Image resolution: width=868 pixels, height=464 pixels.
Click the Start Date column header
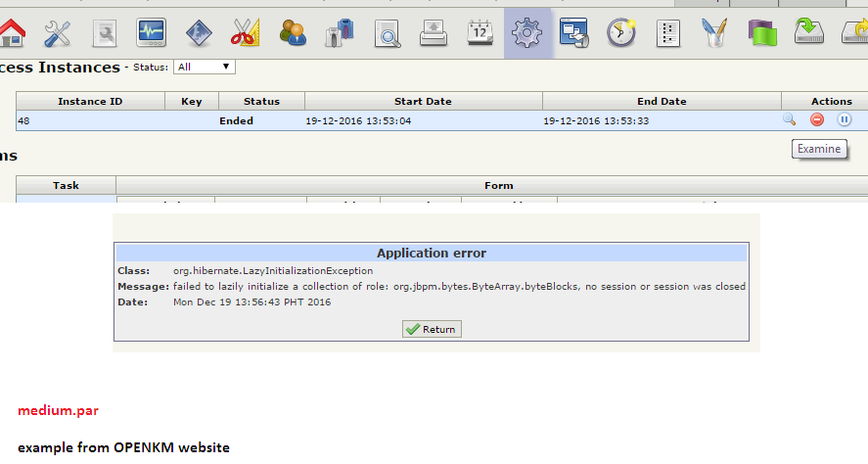pyautogui.click(x=423, y=101)
